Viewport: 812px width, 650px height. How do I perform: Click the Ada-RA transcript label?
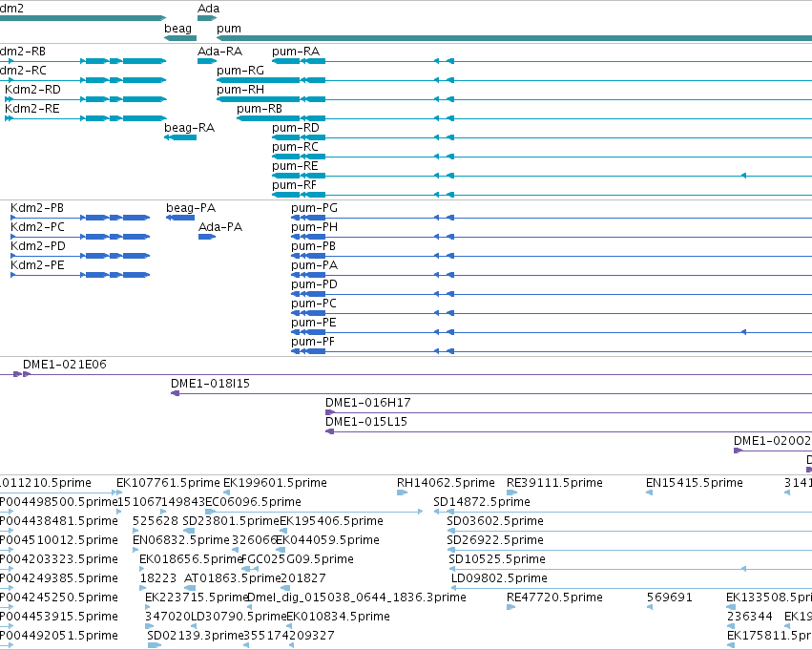coord(219,52)
